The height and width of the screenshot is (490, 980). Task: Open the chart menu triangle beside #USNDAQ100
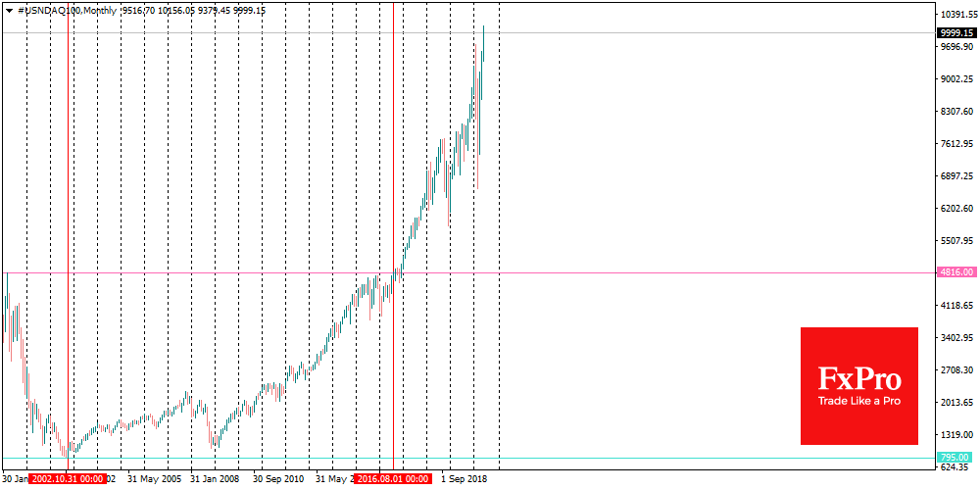coord(8,10)
